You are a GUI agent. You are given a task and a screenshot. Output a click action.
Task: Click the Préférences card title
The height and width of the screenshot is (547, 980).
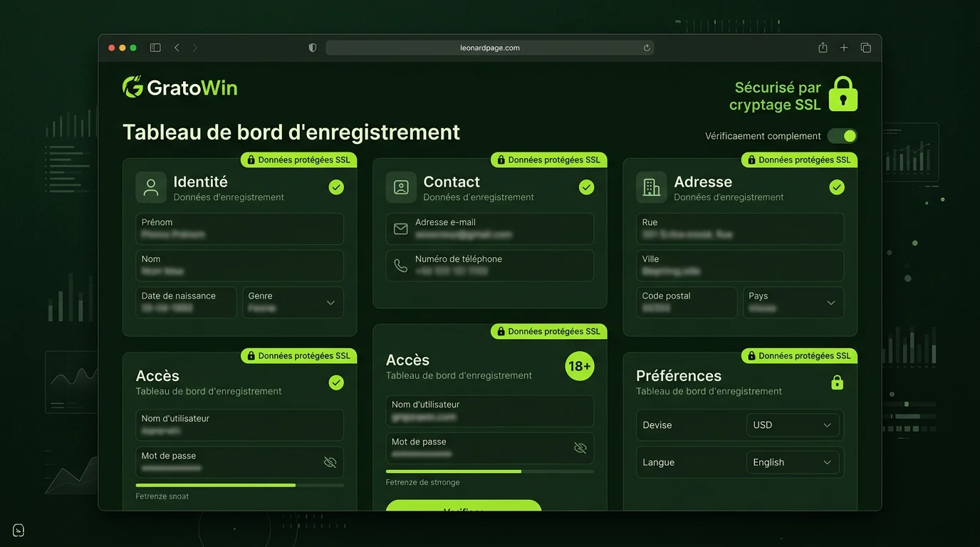(x=679, y=375)
